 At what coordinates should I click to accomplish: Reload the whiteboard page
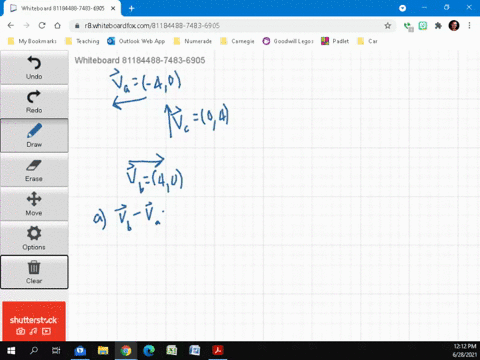click(42, 26)
